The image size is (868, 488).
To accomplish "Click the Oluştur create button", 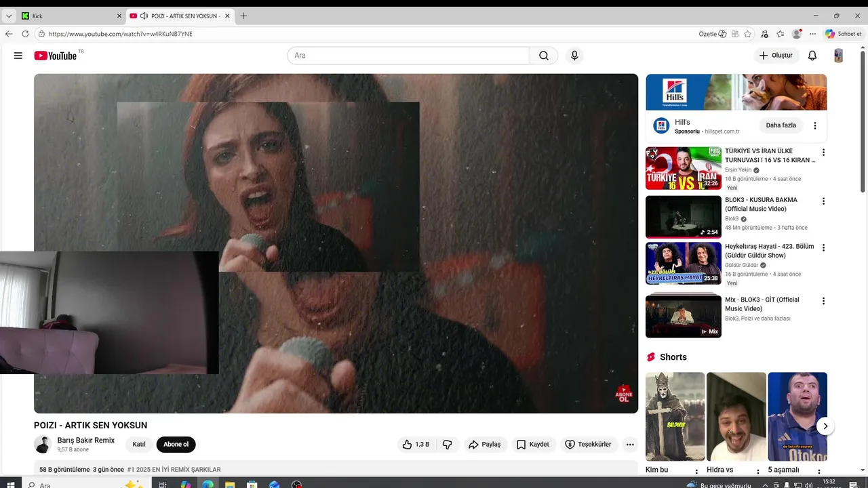I will pyautogui.click(x=776, y=56).
